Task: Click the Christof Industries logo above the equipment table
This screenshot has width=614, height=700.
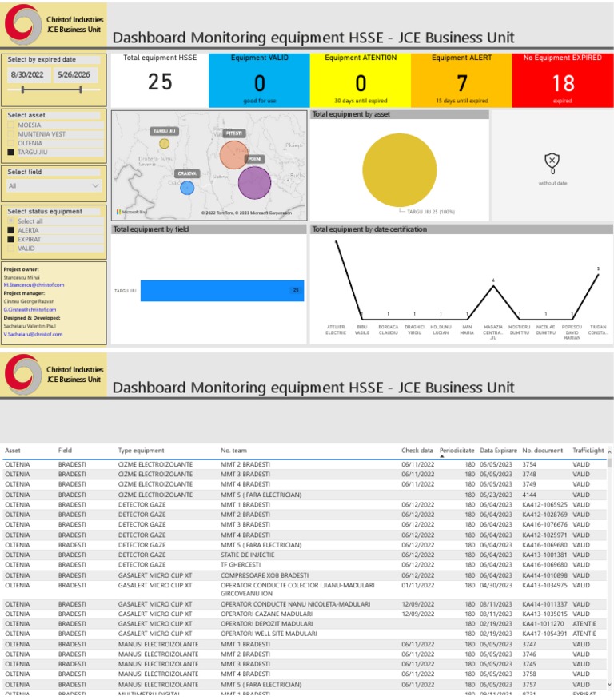Action: (23, 375)
